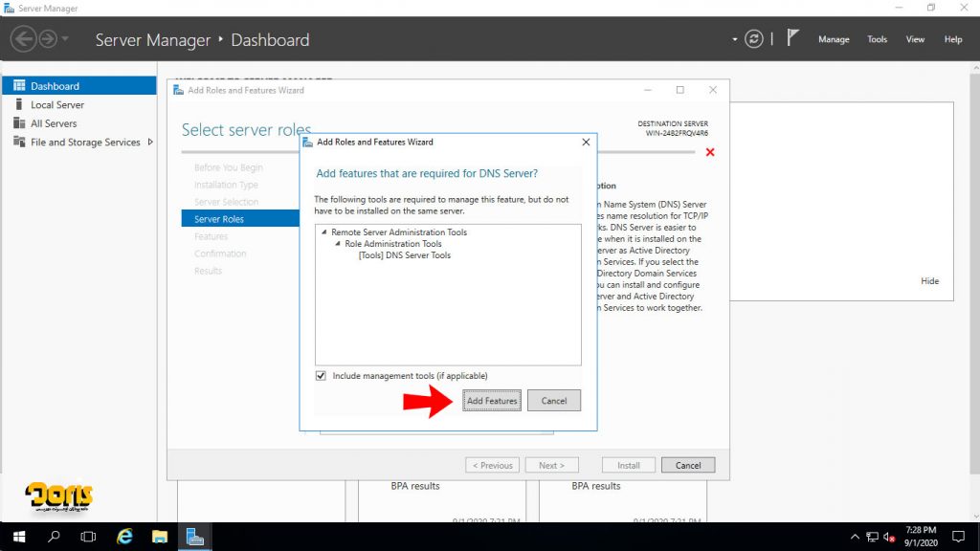Screen dimensions: 980x551
Task: Show hidden system tray icons
Action: click(855, 537)
